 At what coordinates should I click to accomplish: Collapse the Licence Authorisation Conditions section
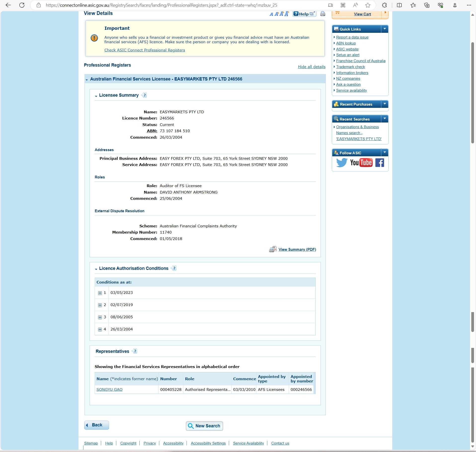coord(96,269)
